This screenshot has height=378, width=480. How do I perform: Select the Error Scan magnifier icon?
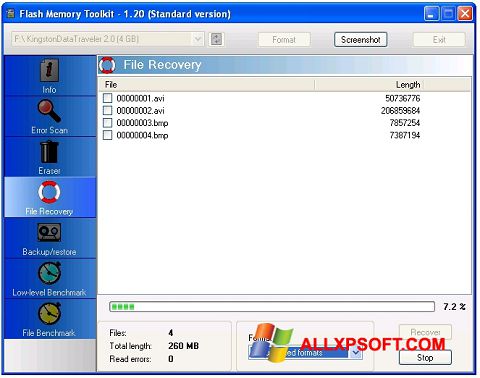click(x=49, y=111)
